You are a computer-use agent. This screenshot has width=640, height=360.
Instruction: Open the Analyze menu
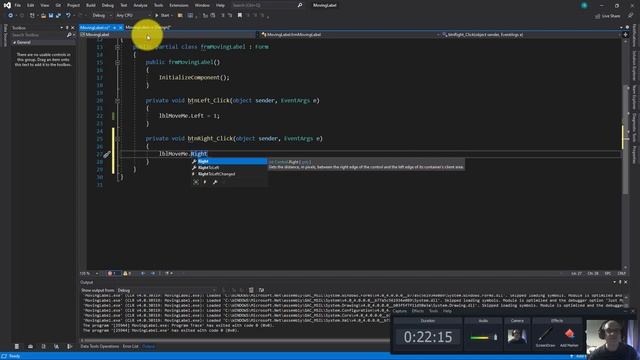[x=140, y=5]
